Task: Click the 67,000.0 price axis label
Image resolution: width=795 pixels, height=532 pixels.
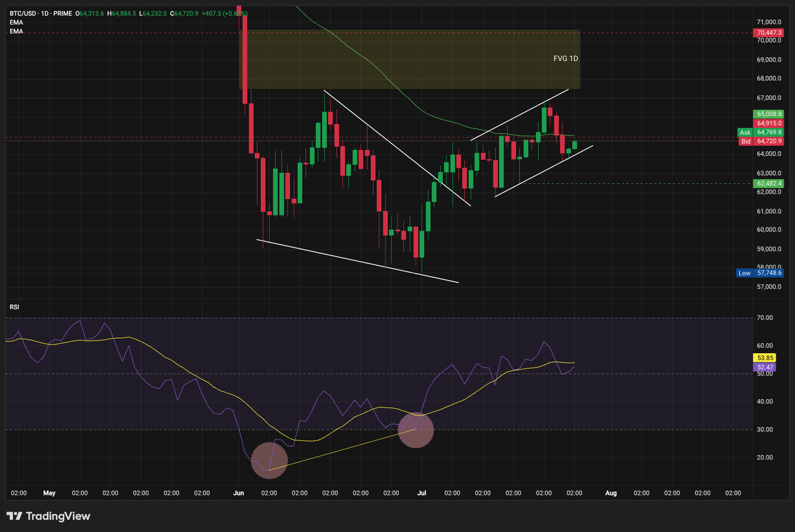Action: pyautogui.click(x=770, y=97)
